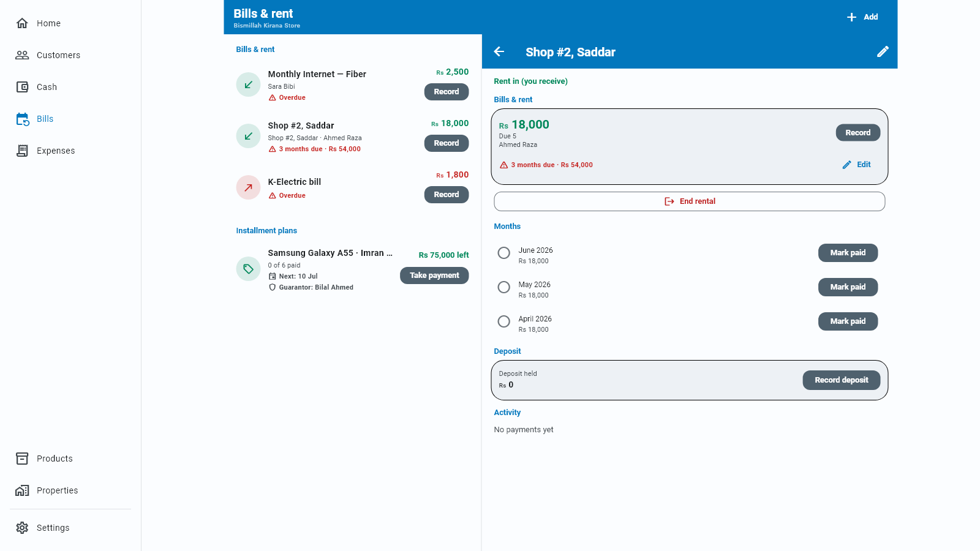Screen dimensions: 980x551
Task: Click the Customers people icon
Action: coord(22,55)
